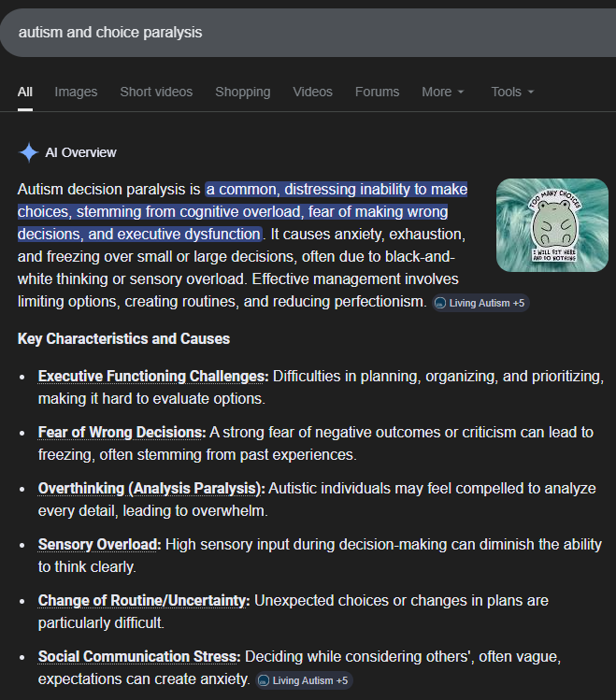Open Living Autism +5 sources after perfectionism
Image resolution: width=616 pixels, height=700 pixels.
point(480,303)
